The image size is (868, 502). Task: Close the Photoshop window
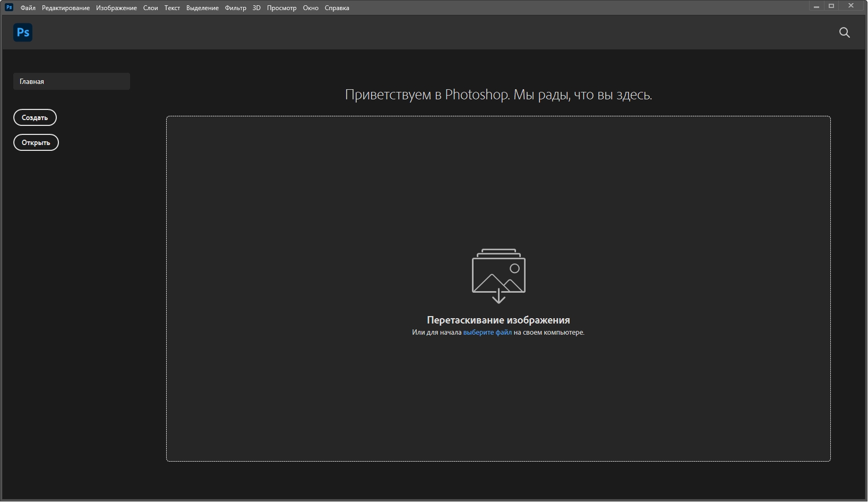coord(852,6)
